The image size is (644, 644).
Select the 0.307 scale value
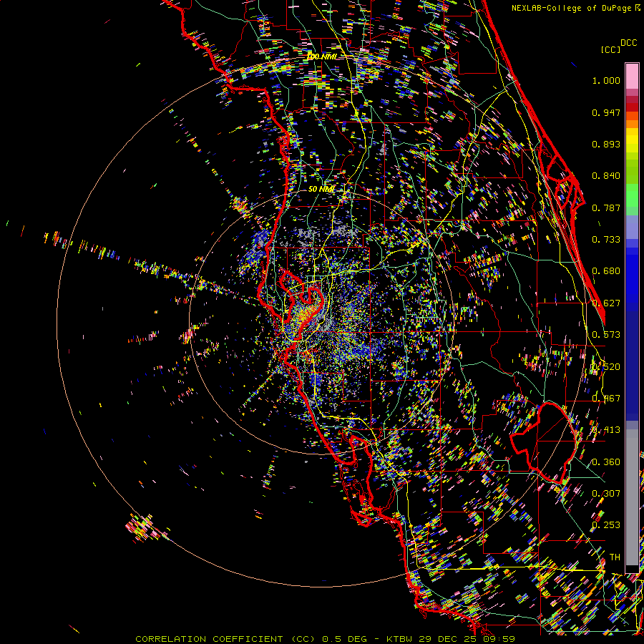click(606, 493)
